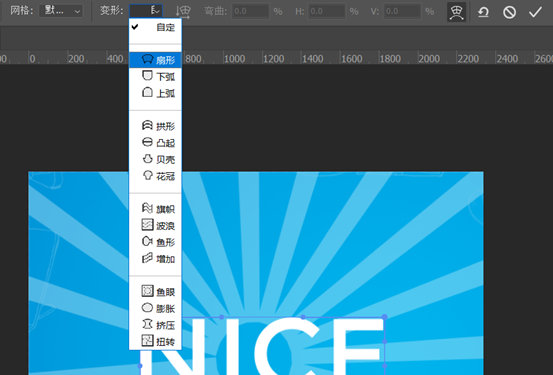Commit the warp transform with the checkmark
The height and width of the screenshot is (375, 553).
click(535, 12)
